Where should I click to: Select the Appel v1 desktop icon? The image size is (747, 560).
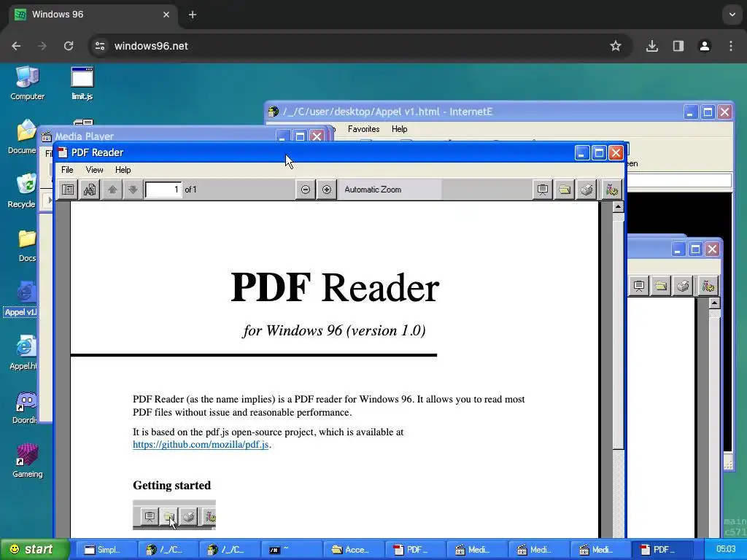(x=21, y=299)
